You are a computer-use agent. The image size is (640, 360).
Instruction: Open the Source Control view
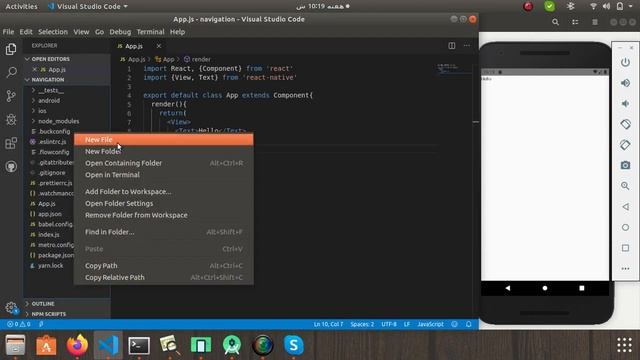(x=11, y=96)
